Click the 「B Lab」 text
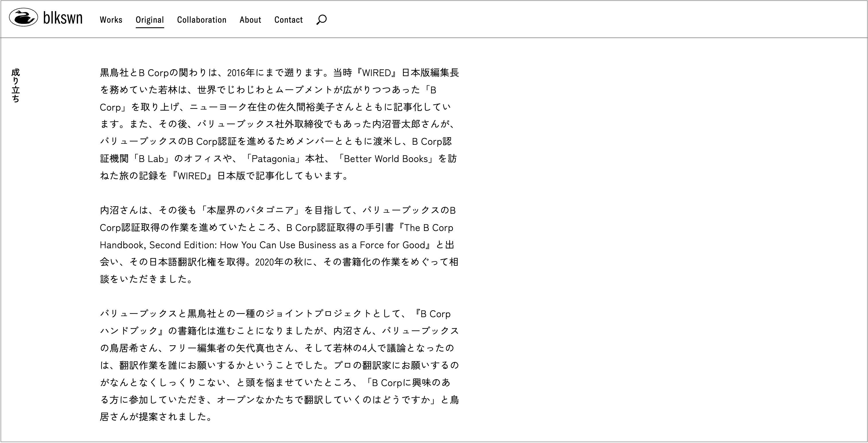This screenshot has height=443, width=868. pyautogui.click(x=151, y=159)
